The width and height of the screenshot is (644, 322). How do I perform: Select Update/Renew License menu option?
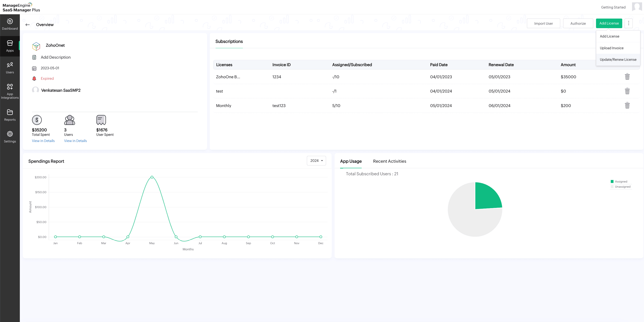618,59
